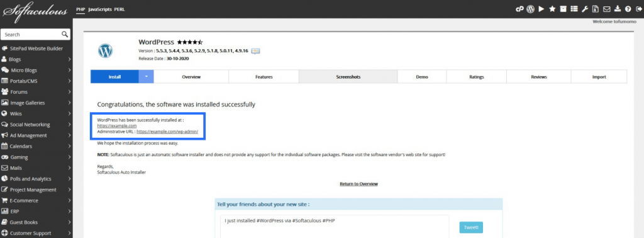Open email settings envelope icon
The width and height of the screenshot is (644, 238).
click(x=607, y=9)
